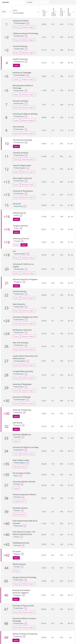
Task: Click the shortlist icon for University of Melbourne
Action: point(23,437)
